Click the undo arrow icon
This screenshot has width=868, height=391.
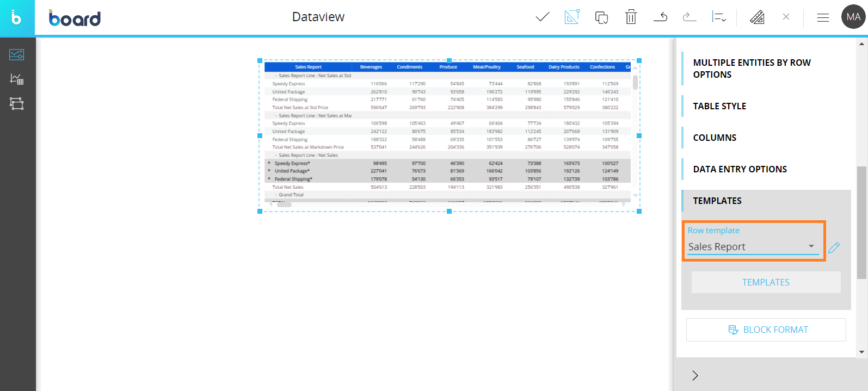click(x=660, y=17)
